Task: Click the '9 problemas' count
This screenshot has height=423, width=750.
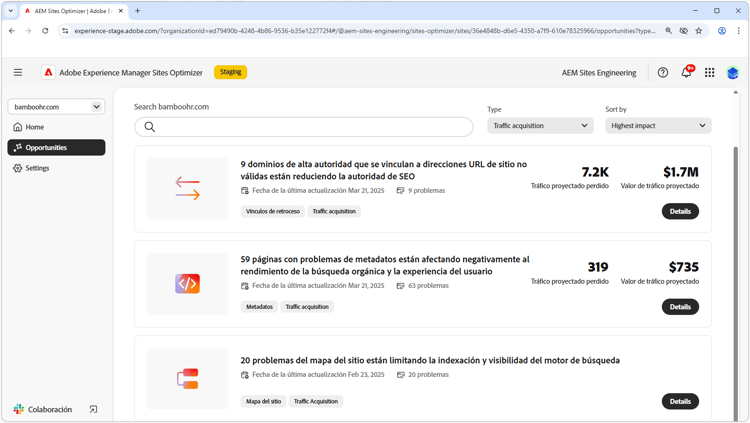Action: pos(426,190)
